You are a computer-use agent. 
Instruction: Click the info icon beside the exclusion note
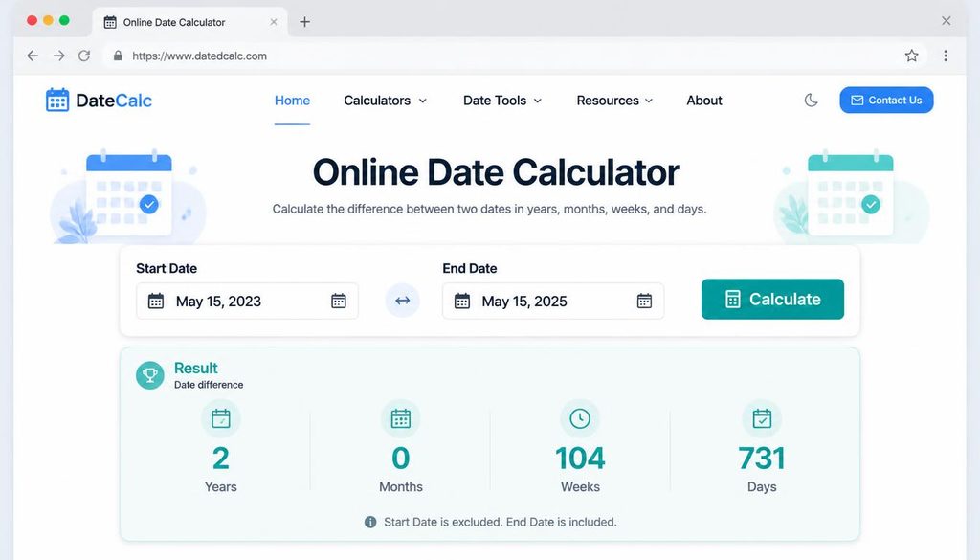click(370, 522)
